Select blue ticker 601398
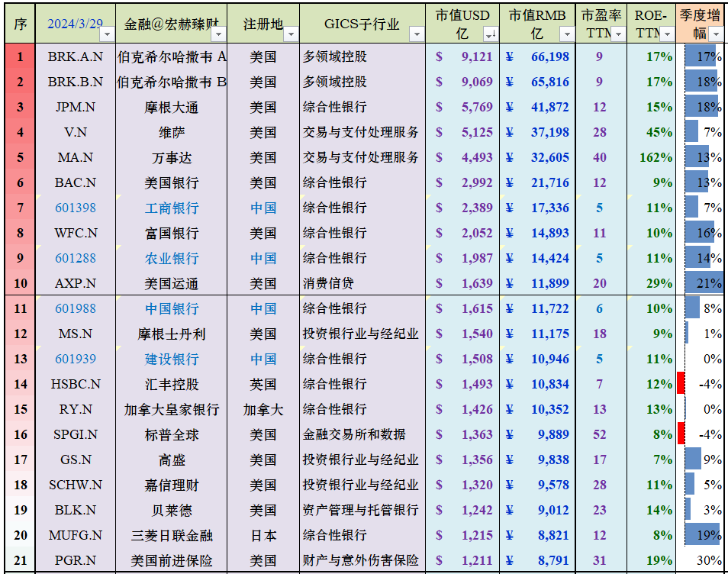Viewport: 728px width, 574px height. 76,208
